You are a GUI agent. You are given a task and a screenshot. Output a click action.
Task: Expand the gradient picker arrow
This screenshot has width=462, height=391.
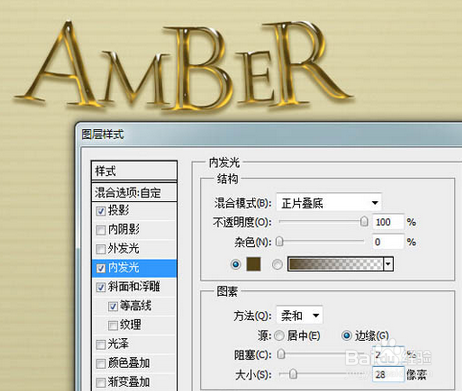click(389, 265)
